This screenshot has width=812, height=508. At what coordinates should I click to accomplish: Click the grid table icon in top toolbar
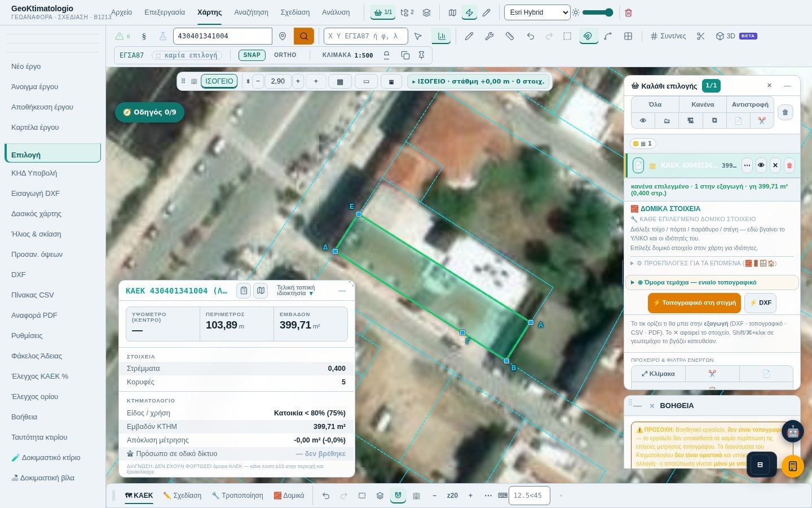coord(628,36)
